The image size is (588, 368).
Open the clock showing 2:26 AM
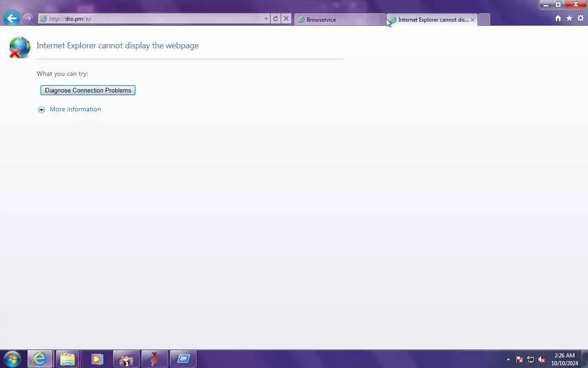565,359
